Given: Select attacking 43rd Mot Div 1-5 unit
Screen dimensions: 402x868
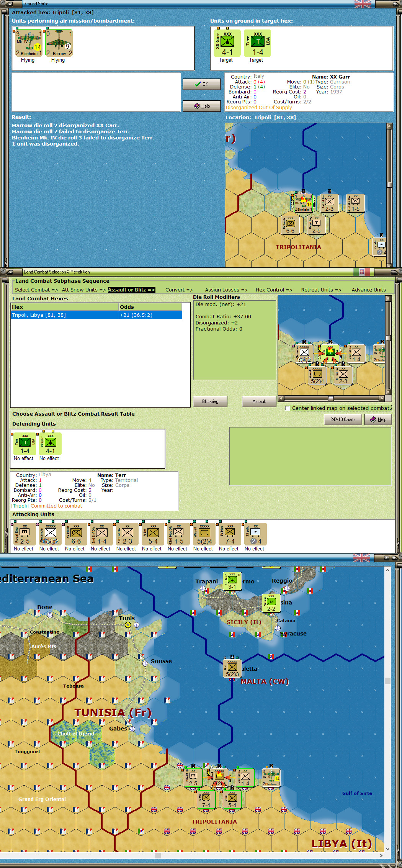Looking at the screenshot, I should (179, 534).
